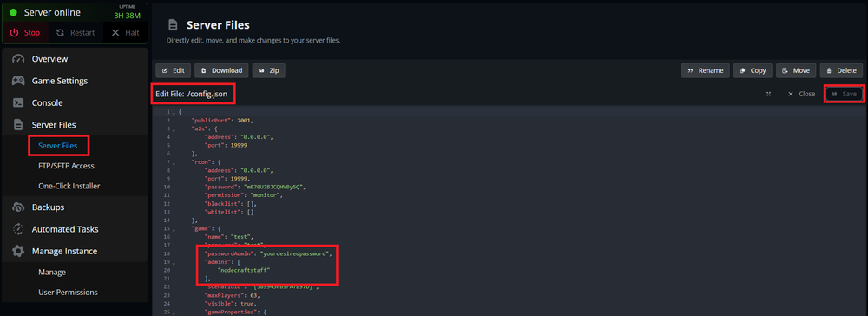This screenshot has width=868, height=316.
Task: Click the "passwordAdmin" line in editor
Action: pos(269,253)
